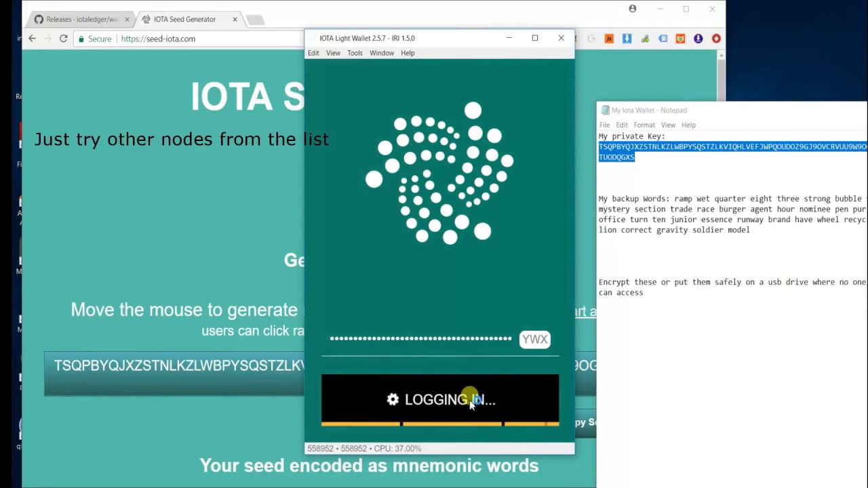
Task: Click the Chrome window's grayed-out minimize button
Action: tap(660, 9)
